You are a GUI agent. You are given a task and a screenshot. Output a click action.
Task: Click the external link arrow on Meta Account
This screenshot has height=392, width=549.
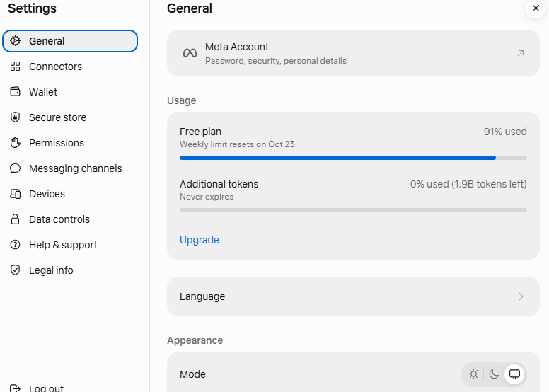(x=521, y=53)
